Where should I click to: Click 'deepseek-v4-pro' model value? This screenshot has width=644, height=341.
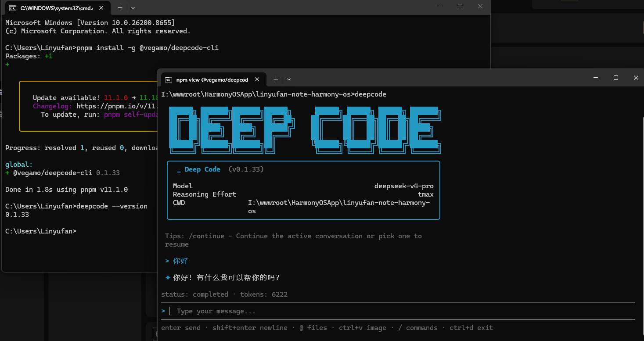(x=404, y=186)
